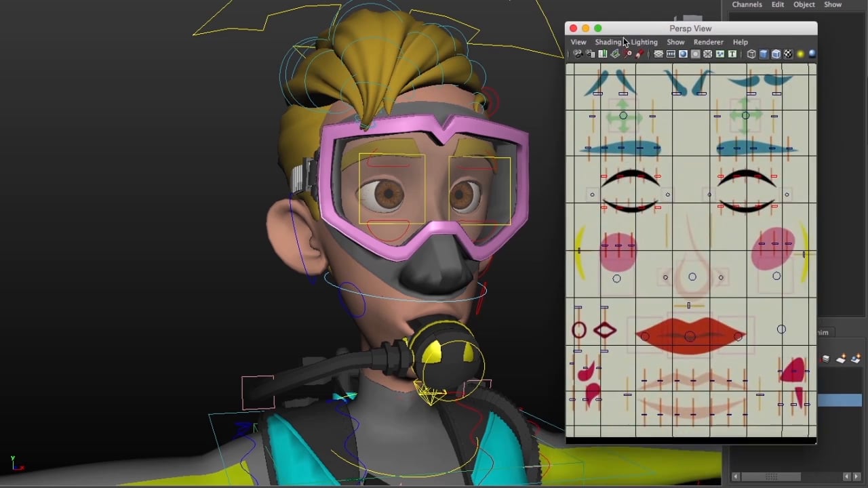Viewport: 868px width, 488px height.
Task: Click the yellow use all lights icon
Action: [800, 54]
